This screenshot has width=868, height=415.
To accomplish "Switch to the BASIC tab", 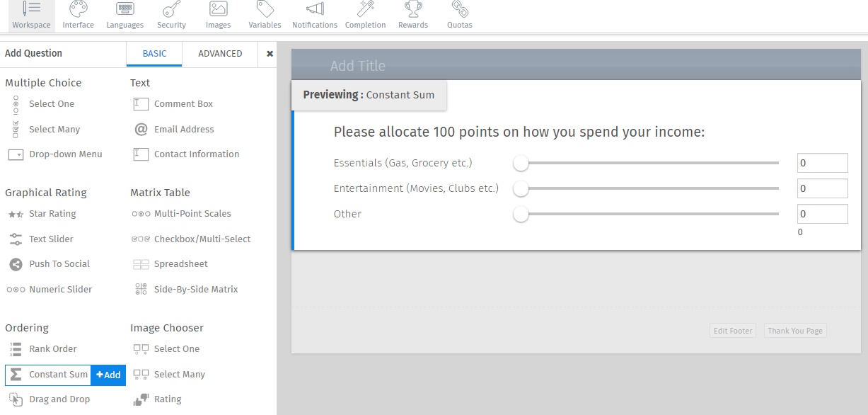I will coord(154,53).
